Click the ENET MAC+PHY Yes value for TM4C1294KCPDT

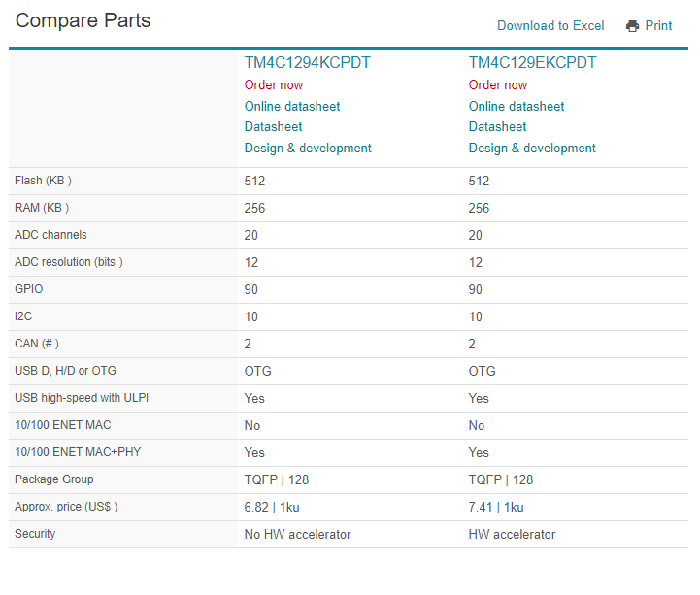254,453
